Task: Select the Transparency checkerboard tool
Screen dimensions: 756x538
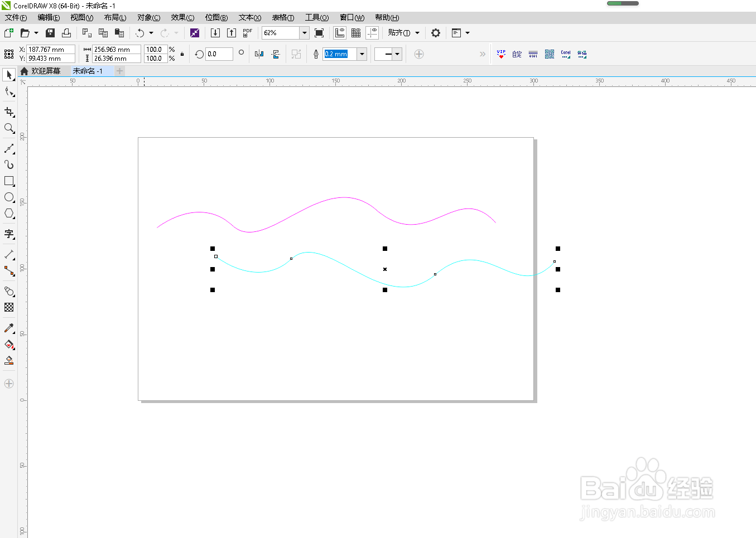Action: tap(9, 308)
